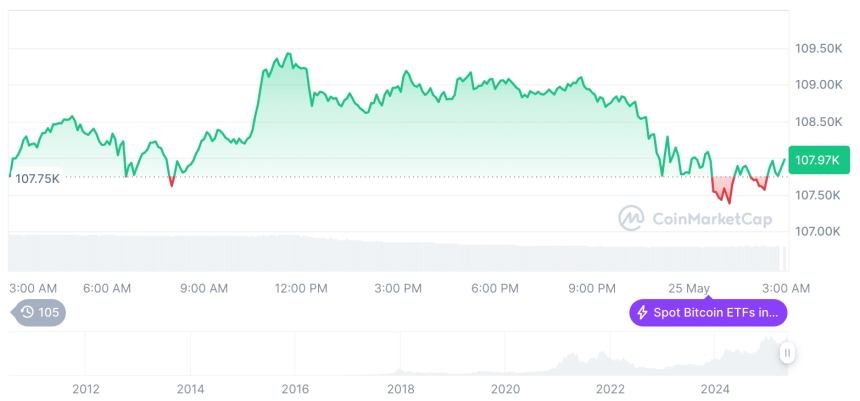Screen dimensions: 860x401
Task: Click 2024 on the overview timeline
Action: click(715, 389)
